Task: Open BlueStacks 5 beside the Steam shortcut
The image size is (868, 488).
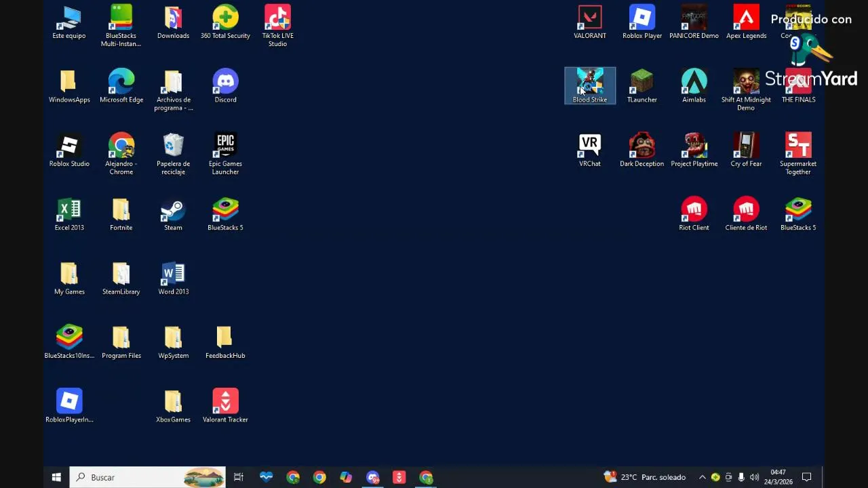Action: pos(225,214)
